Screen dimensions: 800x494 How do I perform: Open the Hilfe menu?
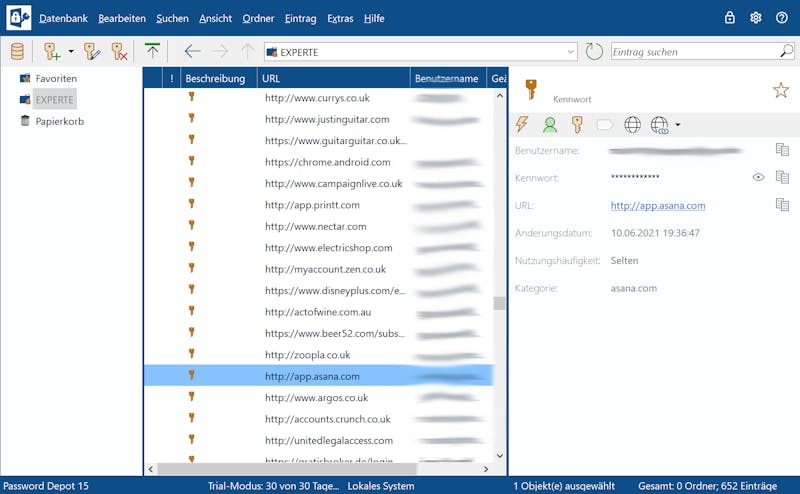point(374,18)
